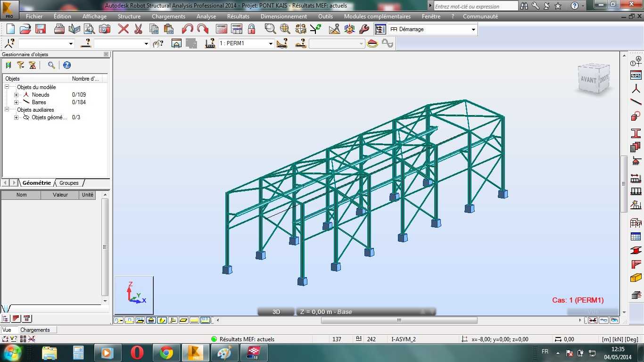Click the Windows Start orb
This screenshot has height=362, width=644.
tap(13, 353)
